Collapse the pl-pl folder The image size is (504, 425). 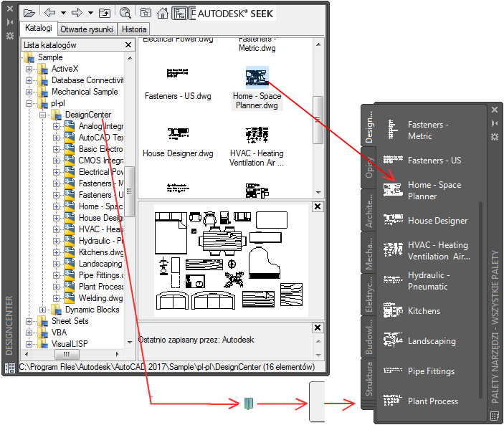coord(29,103)
